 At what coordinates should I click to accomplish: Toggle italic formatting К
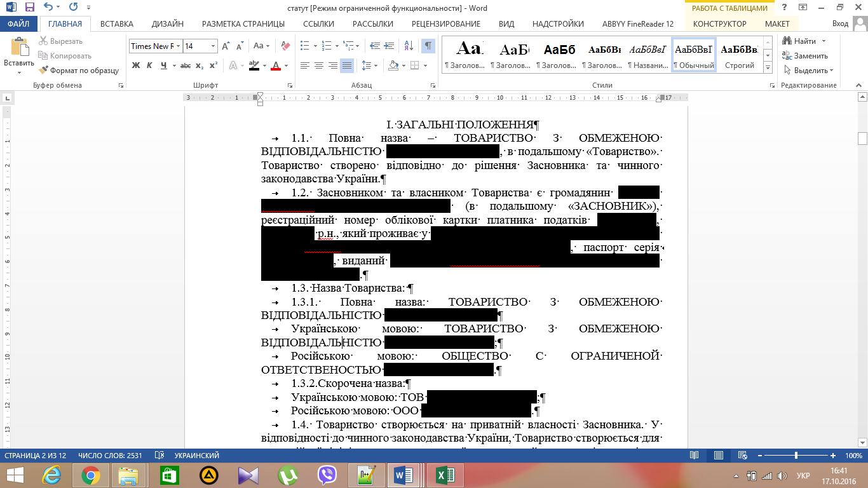tap(149, 65)
